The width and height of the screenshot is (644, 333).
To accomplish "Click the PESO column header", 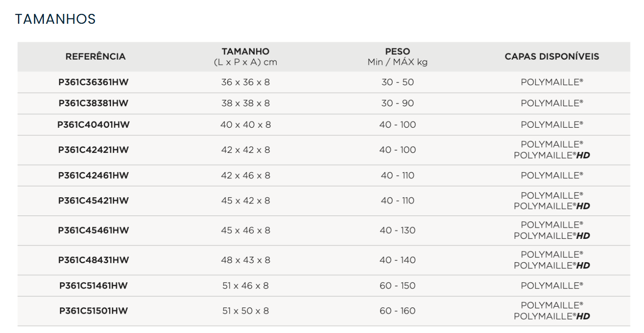I will pyautogui.click(x=397, y=52).
